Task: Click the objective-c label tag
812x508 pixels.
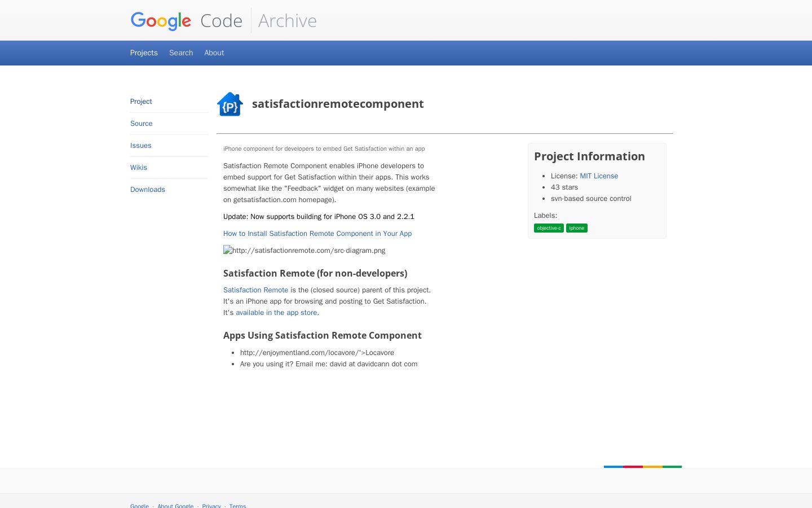Action: tap(549, 228)
